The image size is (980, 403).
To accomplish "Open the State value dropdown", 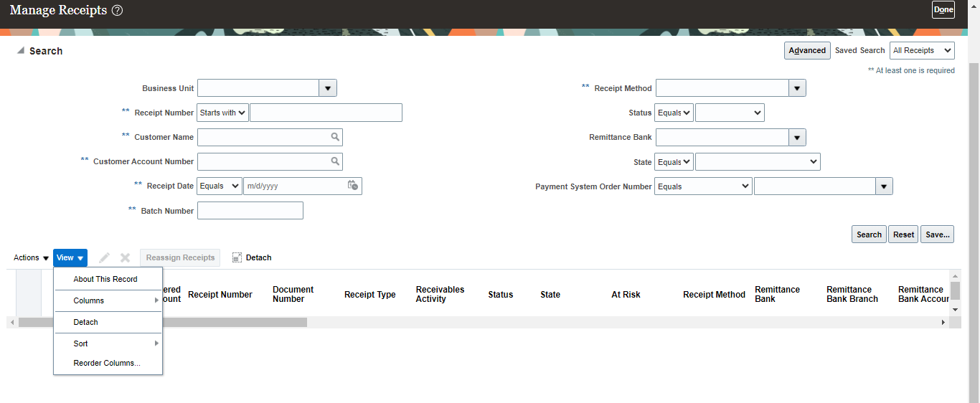I will (758, 162).
